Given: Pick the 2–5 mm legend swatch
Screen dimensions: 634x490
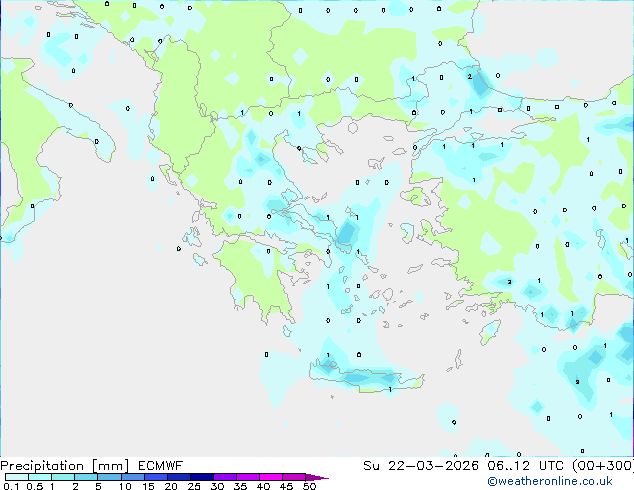Looking at the screenshot, I should click(86, 477).
